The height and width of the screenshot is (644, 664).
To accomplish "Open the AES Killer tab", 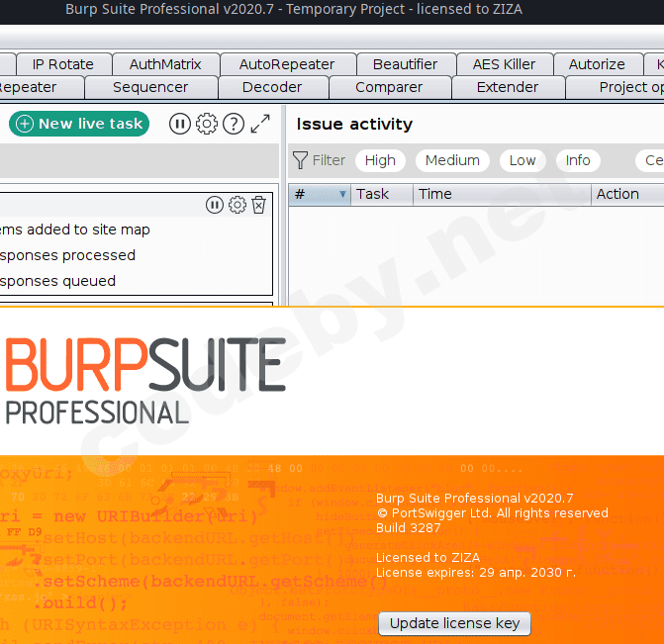I will (x=504, y=64).
